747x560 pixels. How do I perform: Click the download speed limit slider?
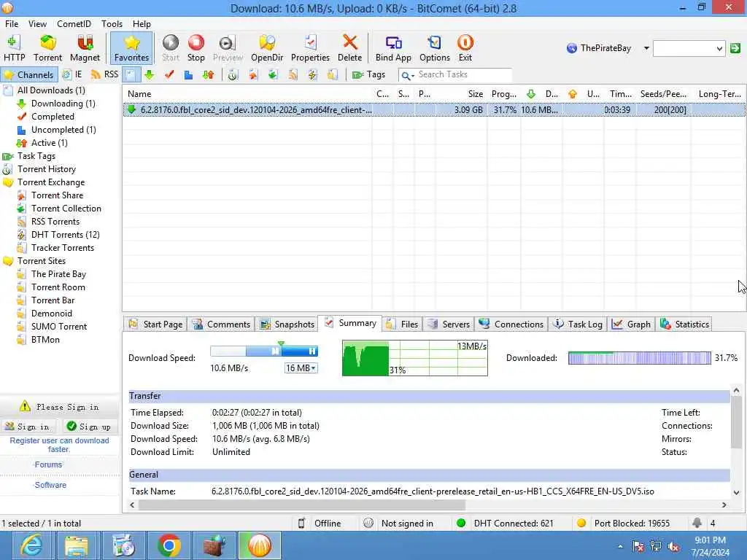(x=264, y=351)
